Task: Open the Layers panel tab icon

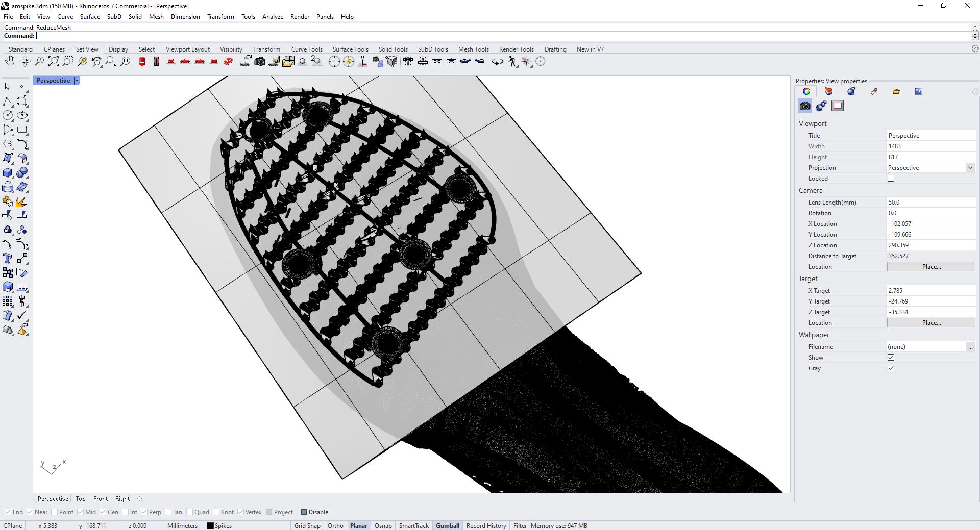Action: point(828,91)
